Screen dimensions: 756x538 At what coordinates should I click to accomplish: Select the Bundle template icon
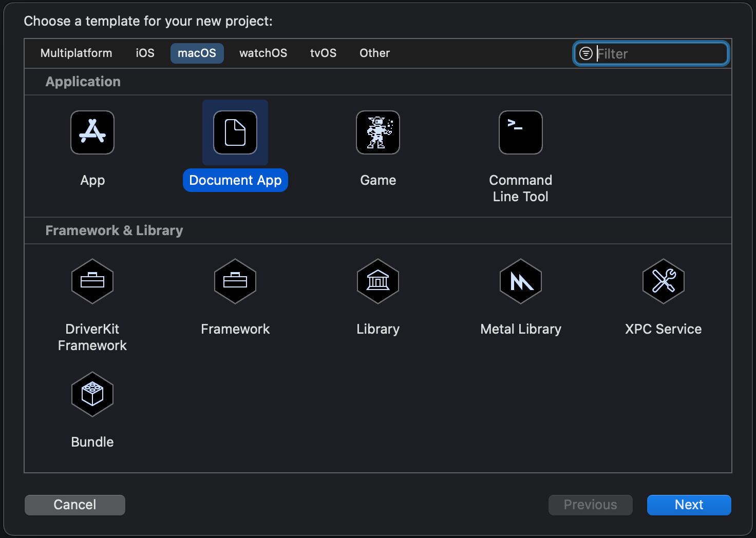click(92, 394)
